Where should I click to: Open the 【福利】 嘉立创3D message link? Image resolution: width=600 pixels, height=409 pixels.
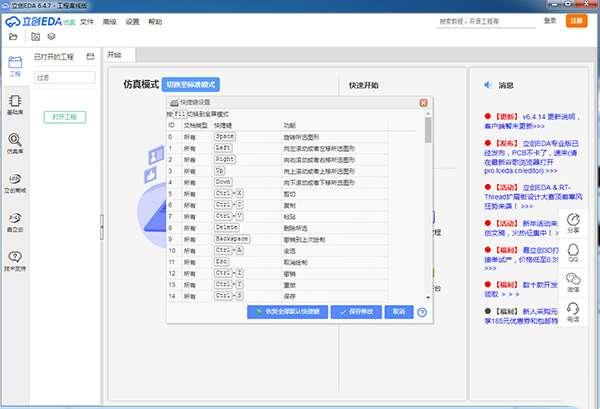coord(521,259)
